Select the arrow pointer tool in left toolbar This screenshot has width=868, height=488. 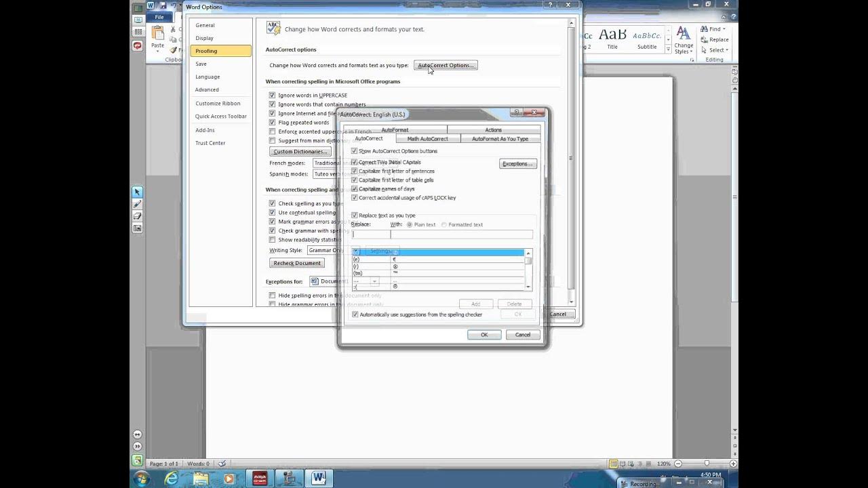click(137, 192)
